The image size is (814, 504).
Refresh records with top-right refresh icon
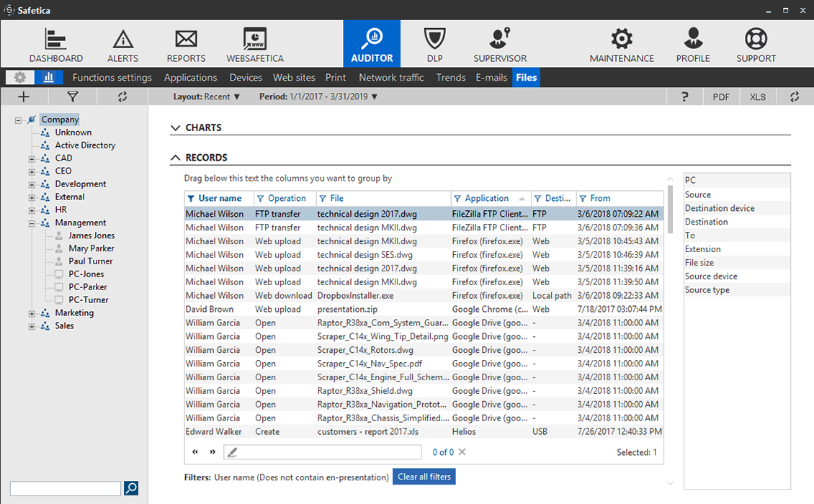pos(795,96)
